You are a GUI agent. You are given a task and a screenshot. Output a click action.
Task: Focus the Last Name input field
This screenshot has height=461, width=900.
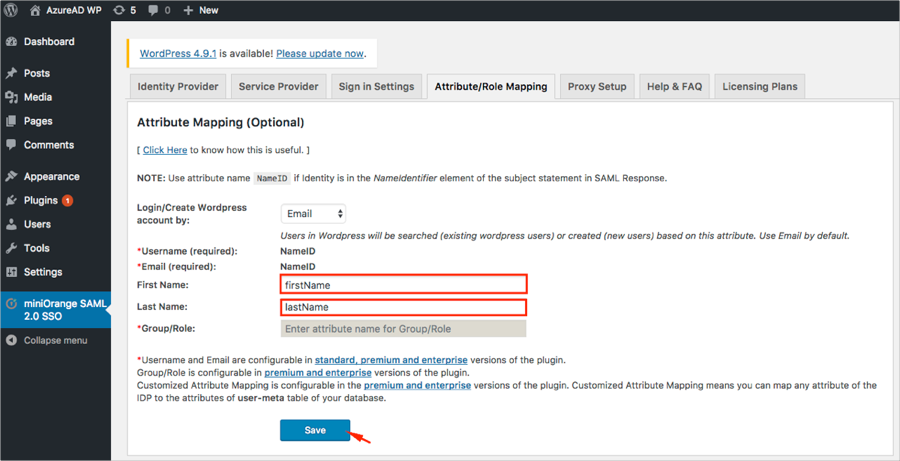pos(403,307)
